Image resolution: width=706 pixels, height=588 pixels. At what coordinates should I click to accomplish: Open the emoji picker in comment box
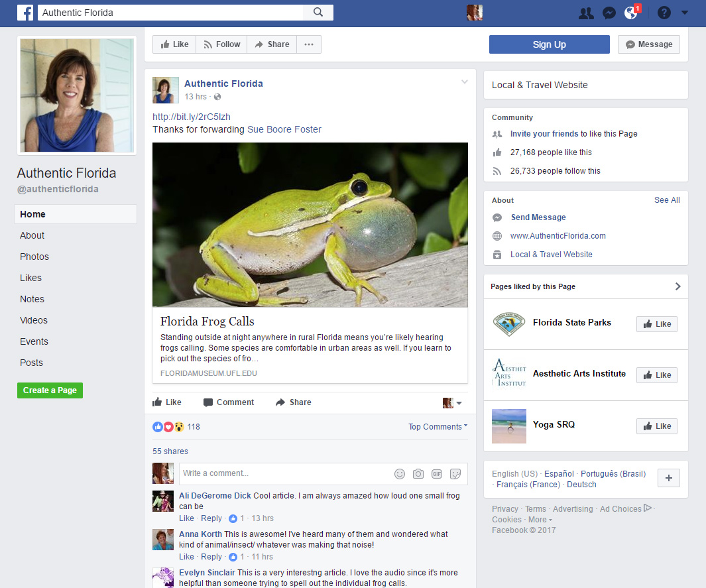[400, 474]
